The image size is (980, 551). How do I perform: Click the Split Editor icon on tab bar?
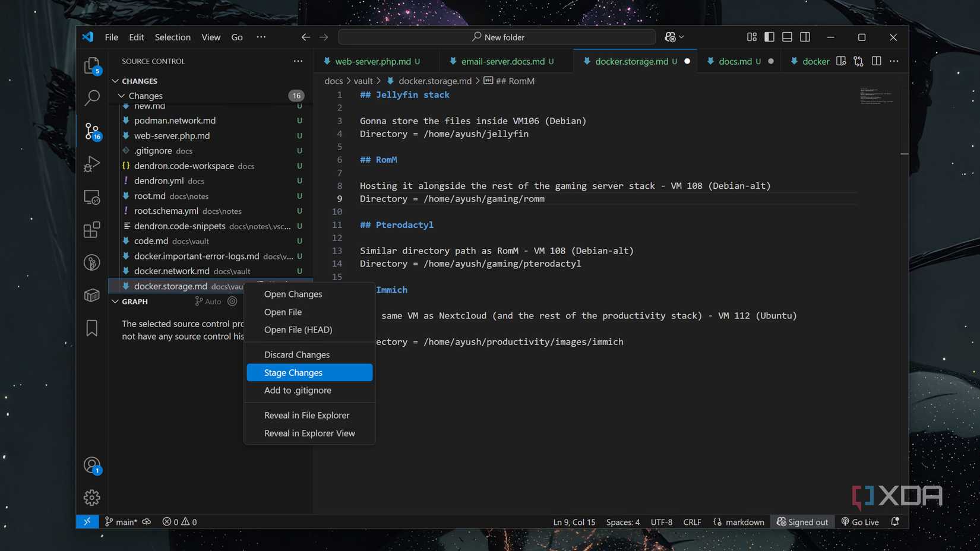pyautogui.click(x=877, y=61)
